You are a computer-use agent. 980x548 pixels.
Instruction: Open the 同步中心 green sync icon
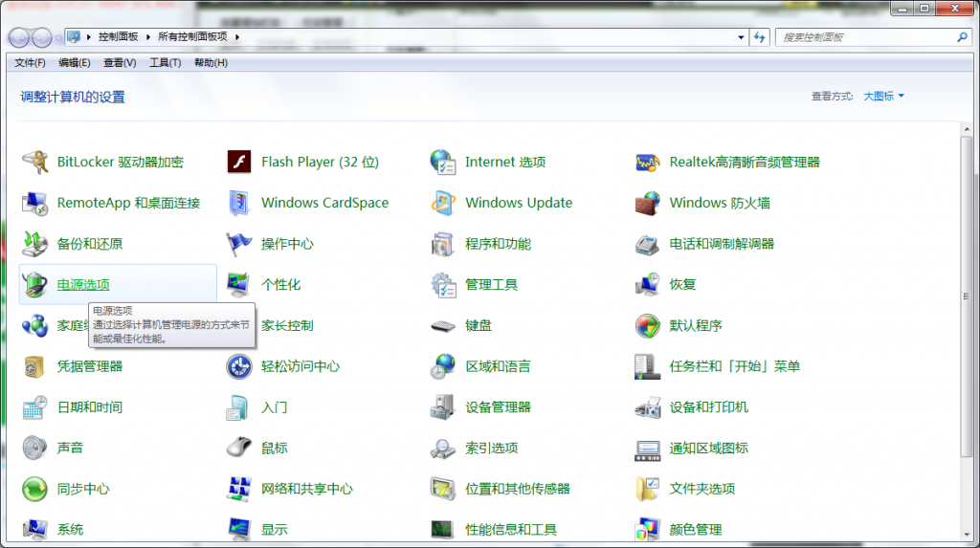pos(35,490)
